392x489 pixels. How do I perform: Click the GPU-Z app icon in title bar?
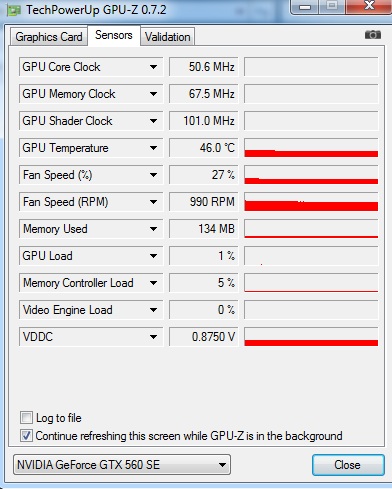[14, 10]
